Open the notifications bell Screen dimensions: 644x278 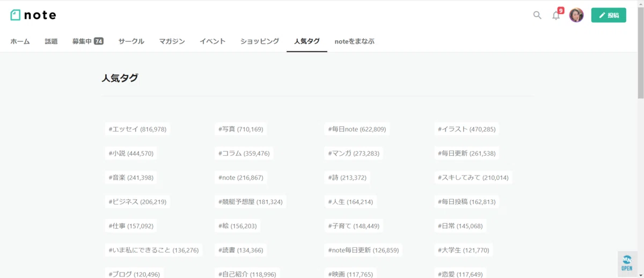click(556, 15)
